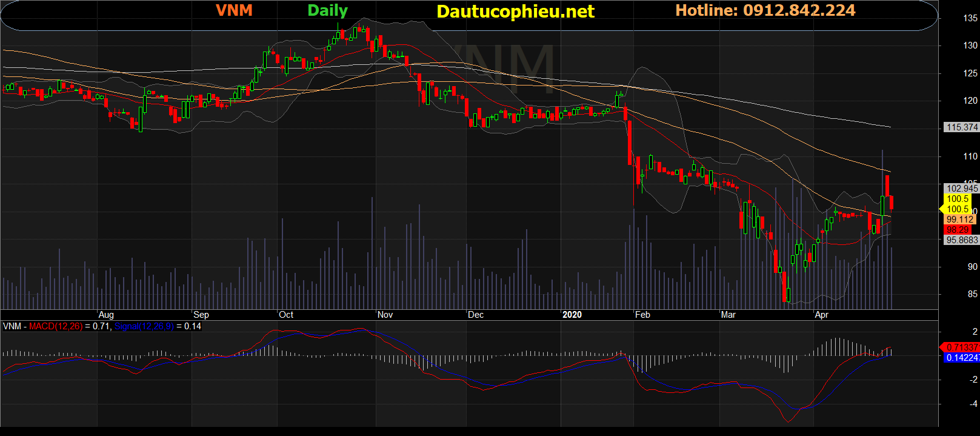This screenshot has width=980, height=436.
Task: Select the 115.374 price label on the axis
Action: [x=961, y=127]
